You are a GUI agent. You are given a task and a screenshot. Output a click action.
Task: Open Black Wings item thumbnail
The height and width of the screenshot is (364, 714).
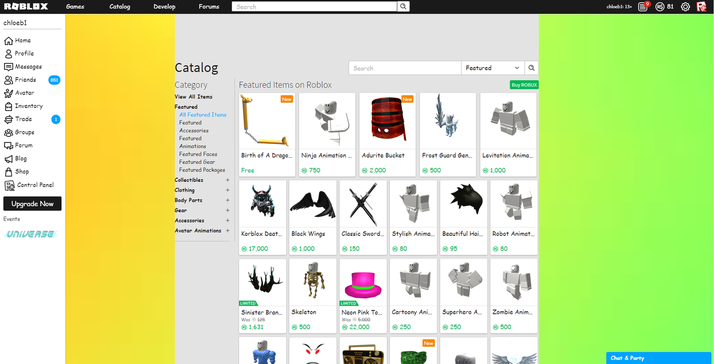click(x=313, y=204)
